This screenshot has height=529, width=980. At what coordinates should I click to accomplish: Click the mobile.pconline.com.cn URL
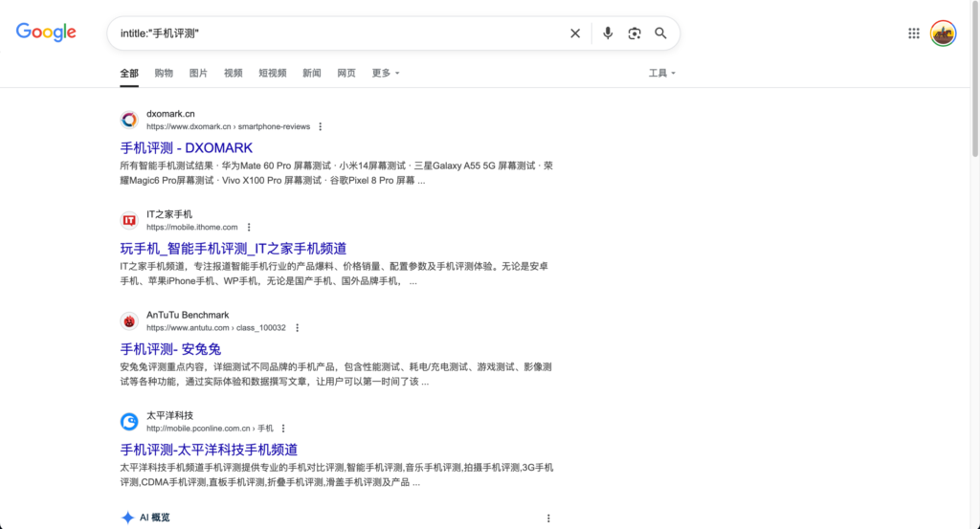tap(210, 429)
